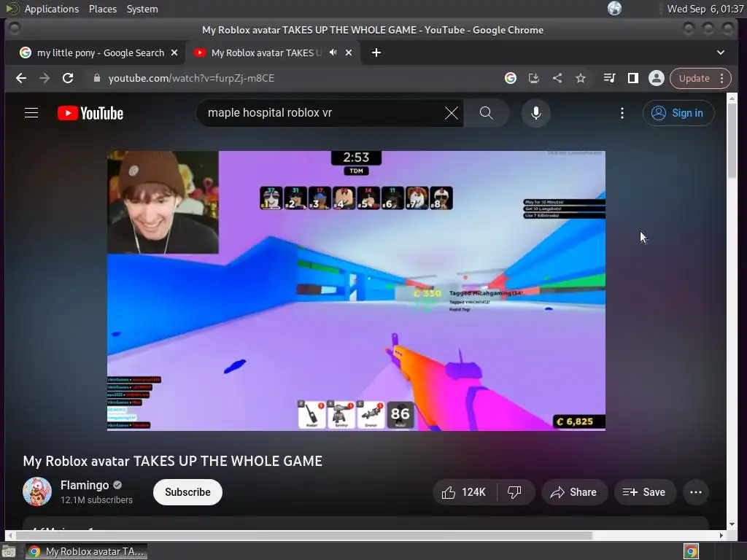Screen dimensions: 747x560
Task: Click the 12.1M subscribers text
Action: [96, 500]
